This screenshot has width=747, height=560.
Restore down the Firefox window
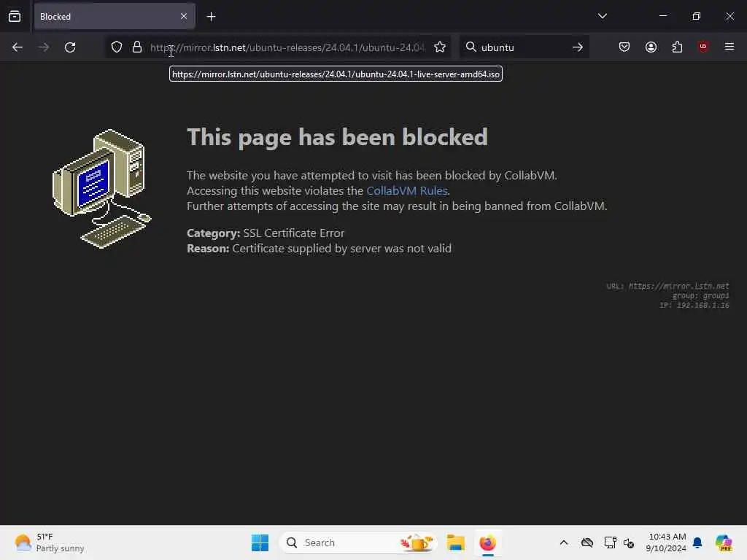(697, 16)
